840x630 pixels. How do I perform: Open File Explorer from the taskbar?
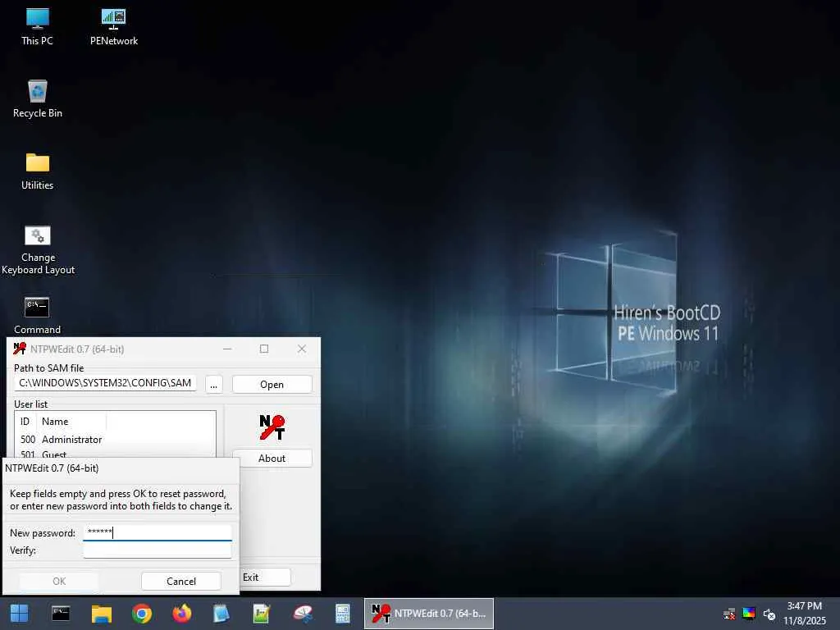tap(101, 614)
